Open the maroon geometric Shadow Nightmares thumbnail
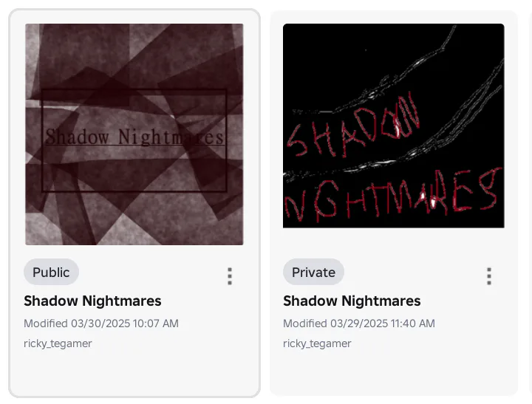The height and width of the screenshot is (404, 532). (134, 134)
